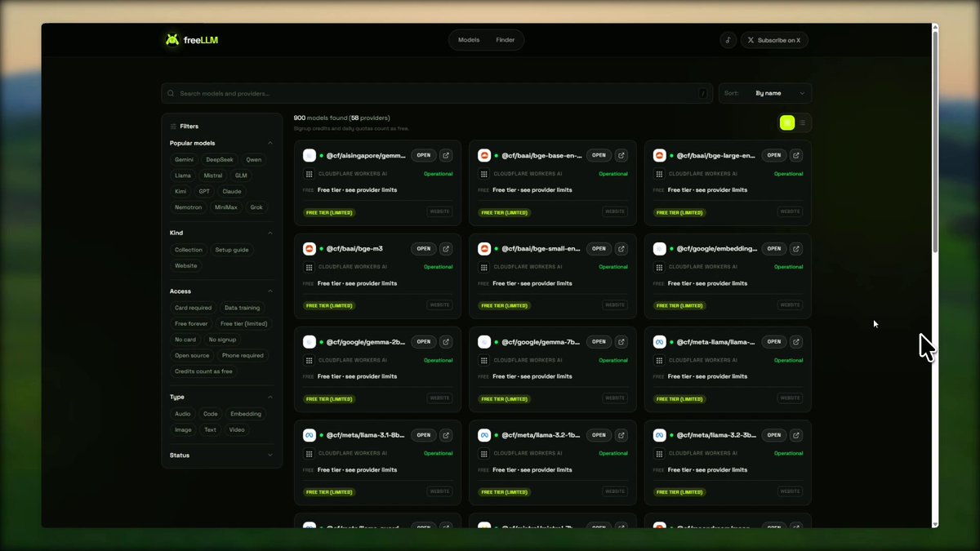The image size is (980, 551).
Task: Click the Claude filter chip
Action: point(232,192)
